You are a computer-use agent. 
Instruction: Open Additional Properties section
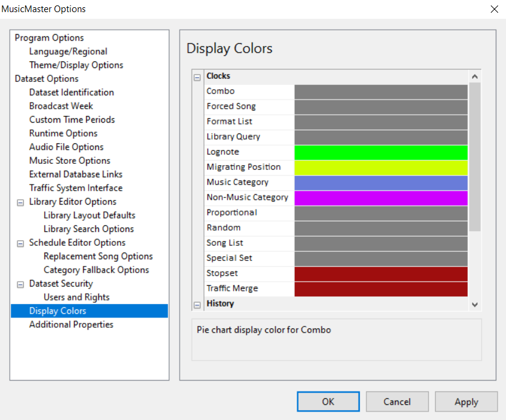[71, 325]
